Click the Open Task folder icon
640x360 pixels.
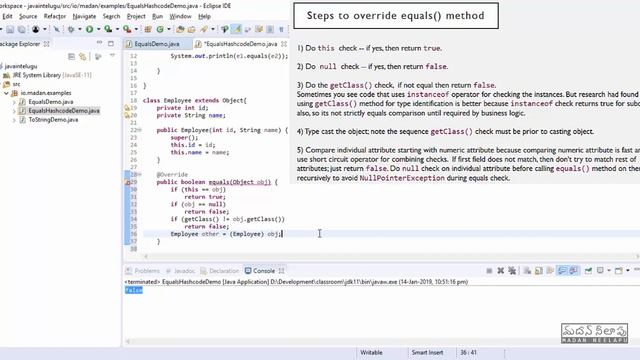click(191, 29)
